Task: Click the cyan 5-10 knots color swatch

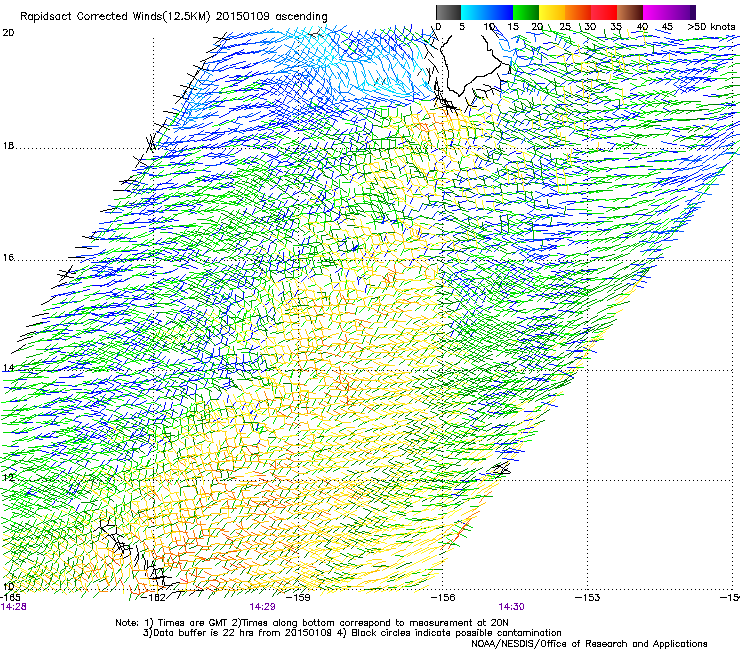Action: [474, 12]
